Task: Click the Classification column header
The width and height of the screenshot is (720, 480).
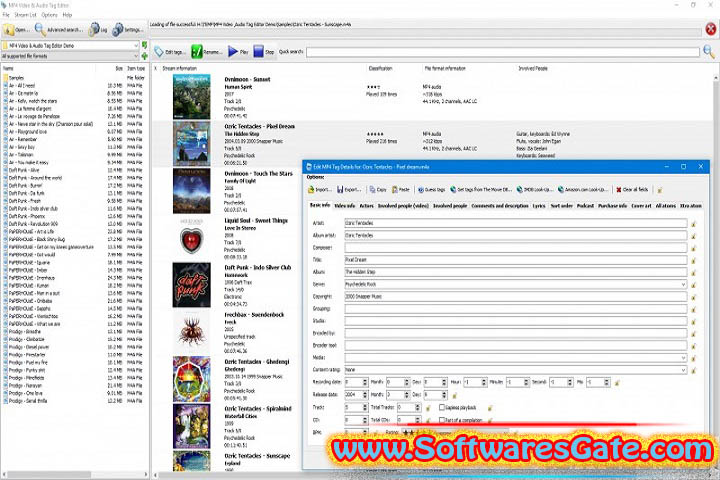Action: (380, 68)
